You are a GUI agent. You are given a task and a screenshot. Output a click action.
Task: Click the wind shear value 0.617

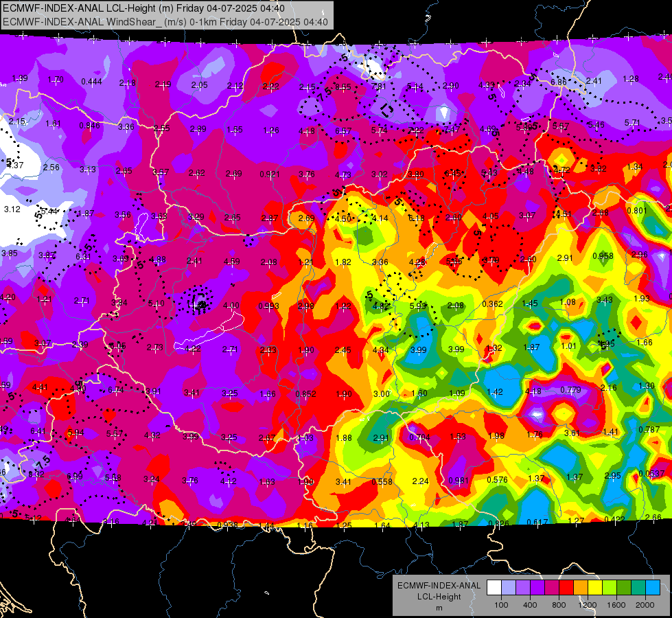[537, 522]
